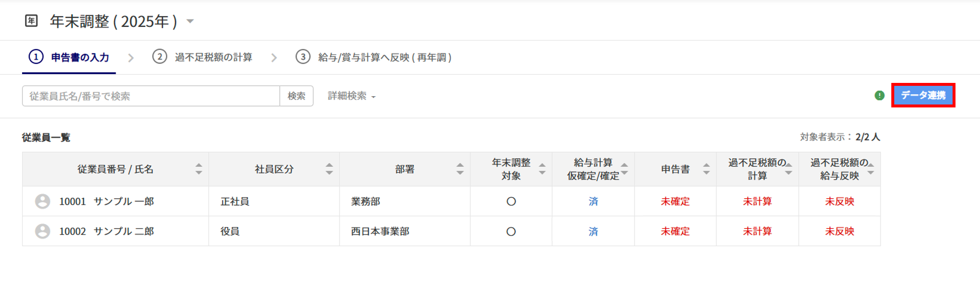Sort by 部署 column arrows
This screenshot has height=286, width=980.
pyautogui.click(x=460, y=169)
